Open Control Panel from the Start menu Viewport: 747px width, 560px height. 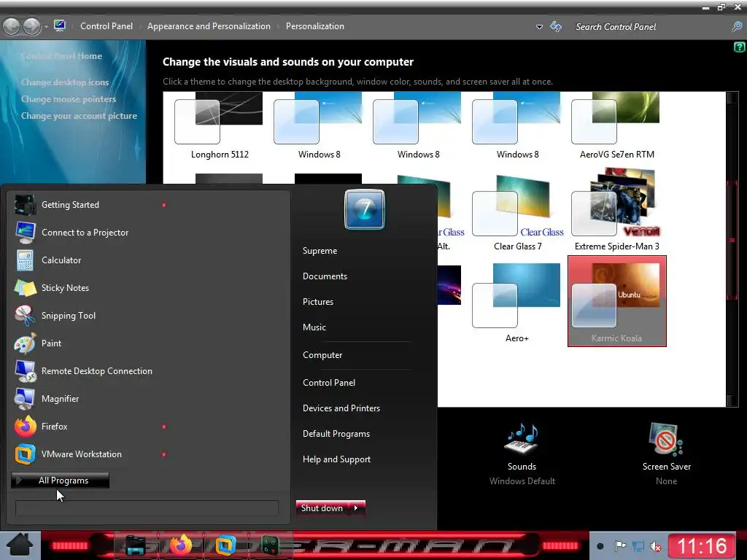tap(329, 382)
